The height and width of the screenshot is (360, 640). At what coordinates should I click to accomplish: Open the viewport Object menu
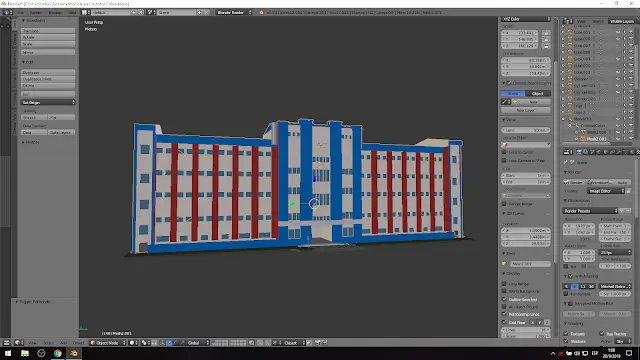click(78, 343)
